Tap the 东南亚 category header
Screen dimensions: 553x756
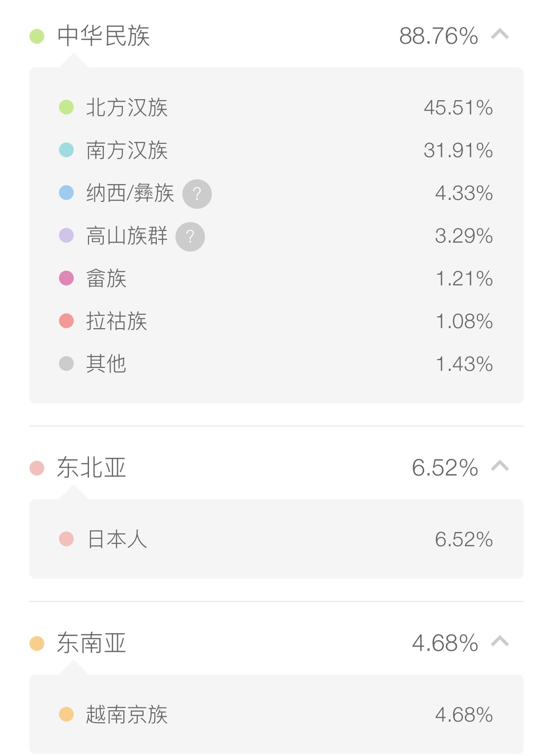pyautogui.click(x=91, y=643)
